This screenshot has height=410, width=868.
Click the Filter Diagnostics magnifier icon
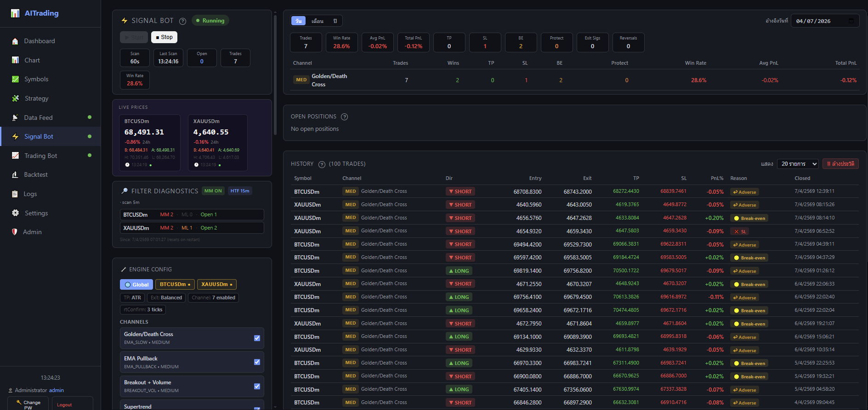(x=125, y=191)
